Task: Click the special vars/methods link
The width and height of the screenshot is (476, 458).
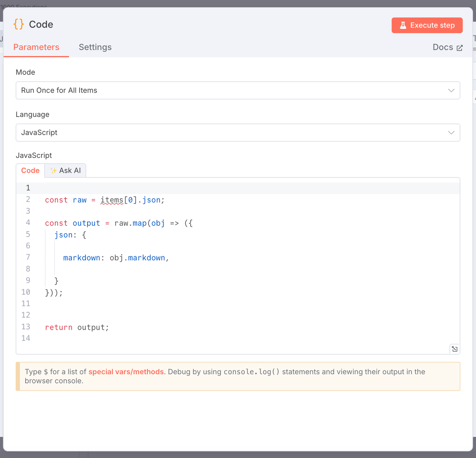Action: click(x=126, y=372)
